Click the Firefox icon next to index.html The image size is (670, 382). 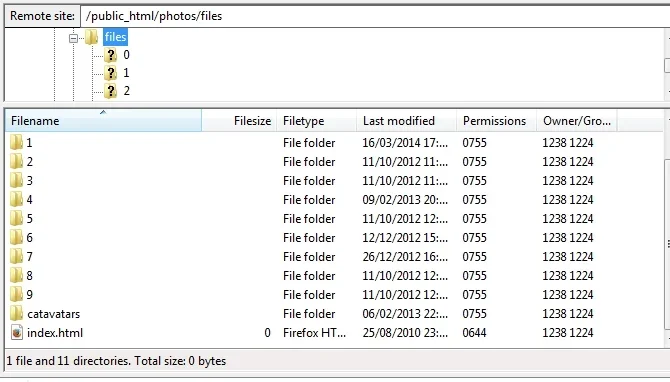17,332
